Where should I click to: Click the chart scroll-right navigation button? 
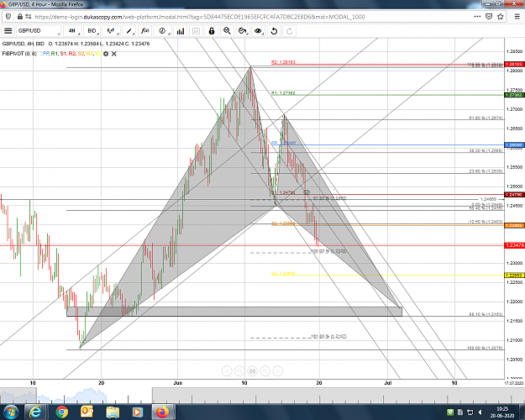click(x=278, y=370)
